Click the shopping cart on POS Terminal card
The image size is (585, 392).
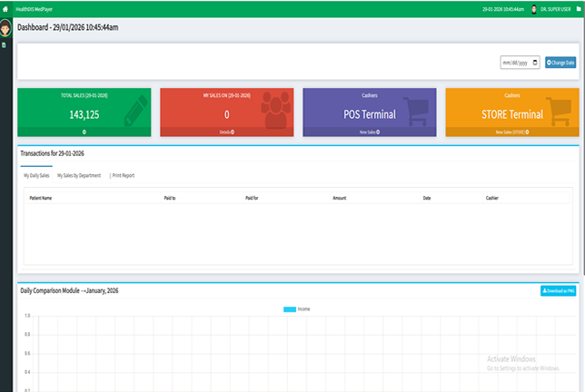[x=416, y=109]
